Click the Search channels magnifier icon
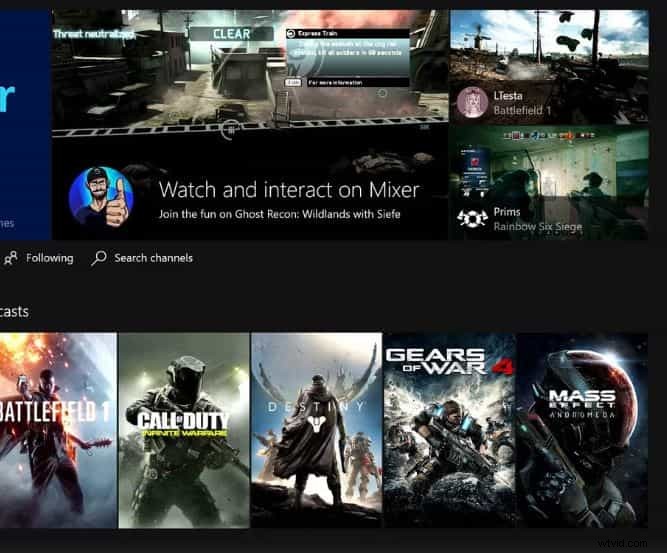Viewport: 667px width, 553px height. click(99, 258)
